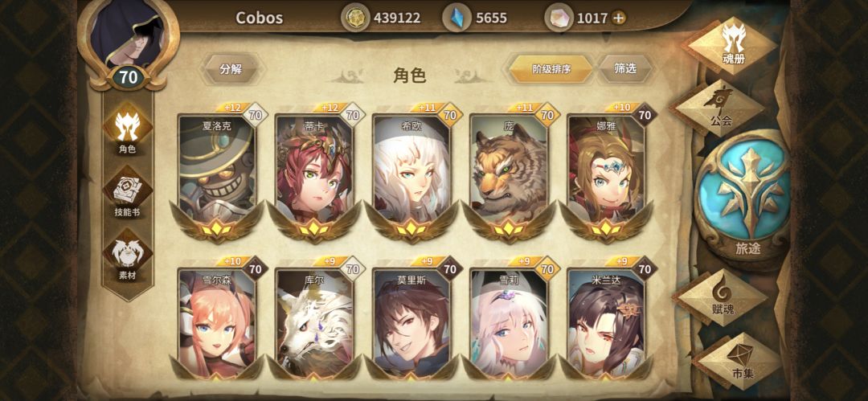Click the gold coin currency icon
The image size is (868, 401).
354,18
